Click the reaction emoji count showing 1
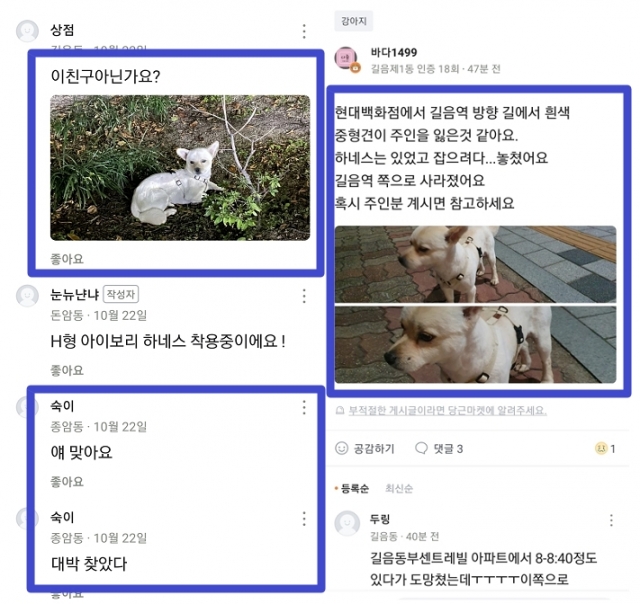This screenshot has width=640, height=604. pyautogui.click(x=605, y=449)
